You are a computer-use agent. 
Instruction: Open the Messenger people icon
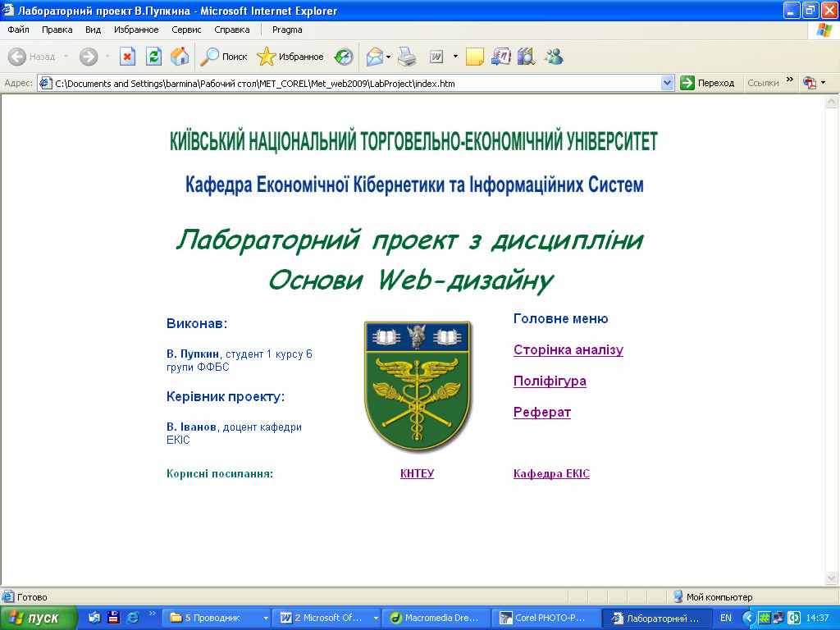[554, 57]
